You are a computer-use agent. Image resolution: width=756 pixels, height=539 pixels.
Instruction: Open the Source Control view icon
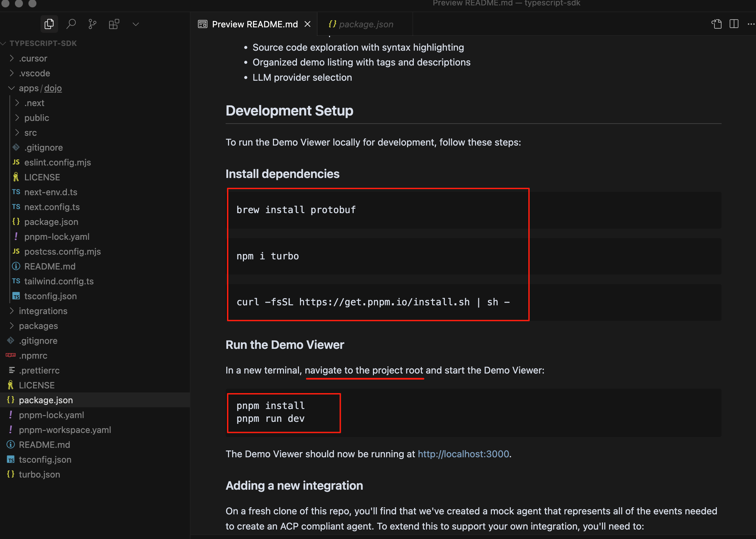point(92,24)
